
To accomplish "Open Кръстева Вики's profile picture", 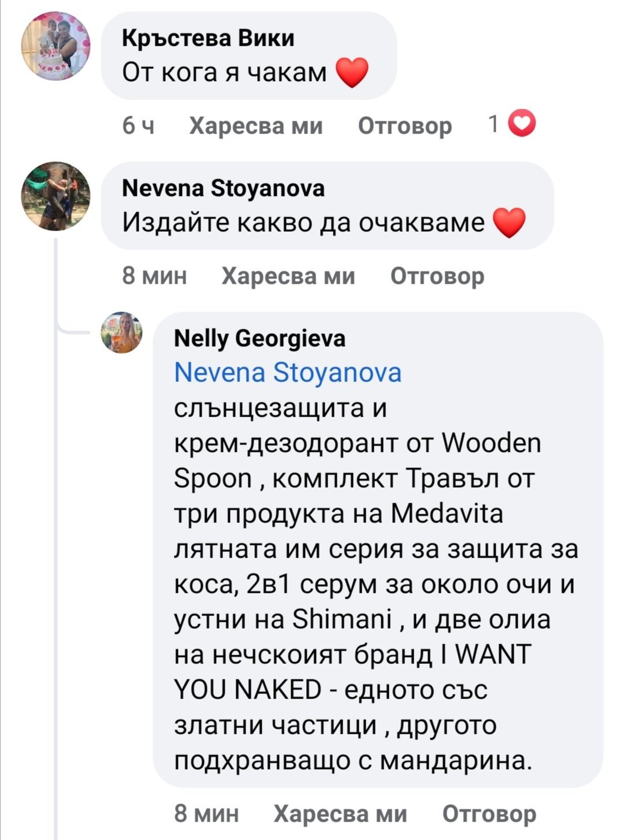I will (x=55, y=46).
